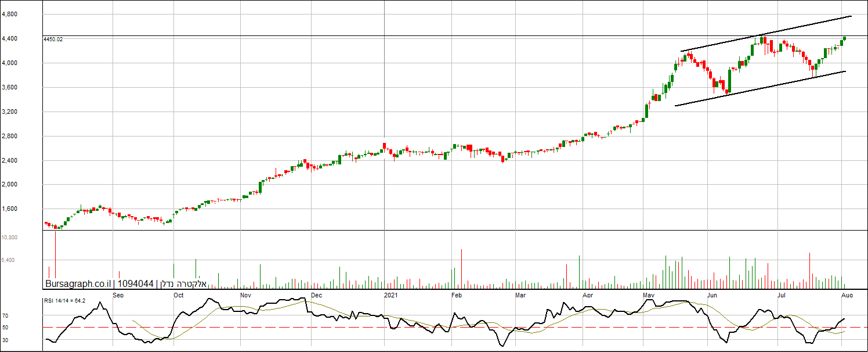Image resolution: width=868 pixels, height=352 pixels.
Task: Click the 2021 year marker on time axis
Action: coord(391,295)
